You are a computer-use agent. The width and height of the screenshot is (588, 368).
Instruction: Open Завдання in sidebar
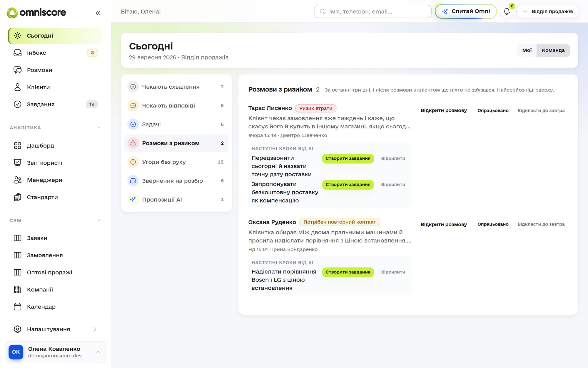click(56, 104)
